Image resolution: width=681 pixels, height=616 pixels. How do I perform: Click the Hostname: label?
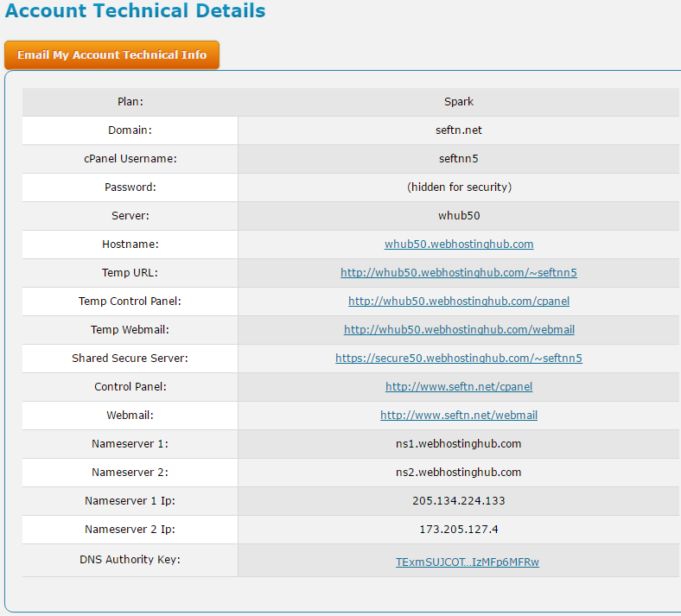point(130,244)
